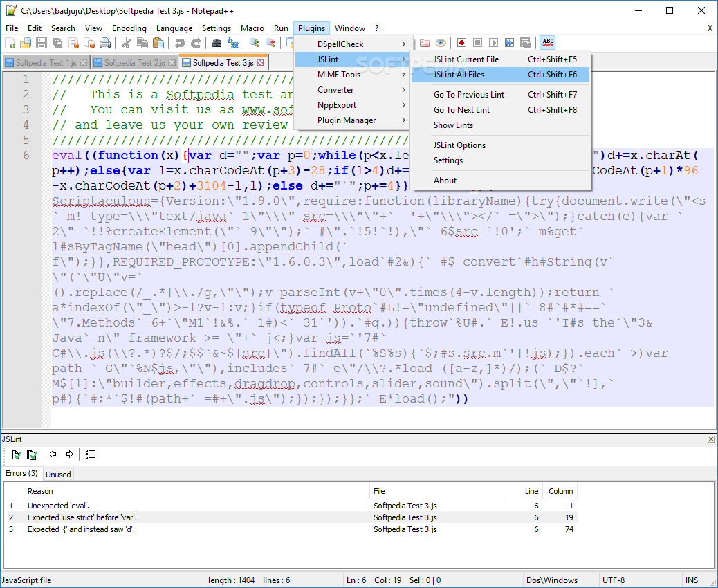
Task: Open the Encoding menu
Action: [x=129, y=28]
